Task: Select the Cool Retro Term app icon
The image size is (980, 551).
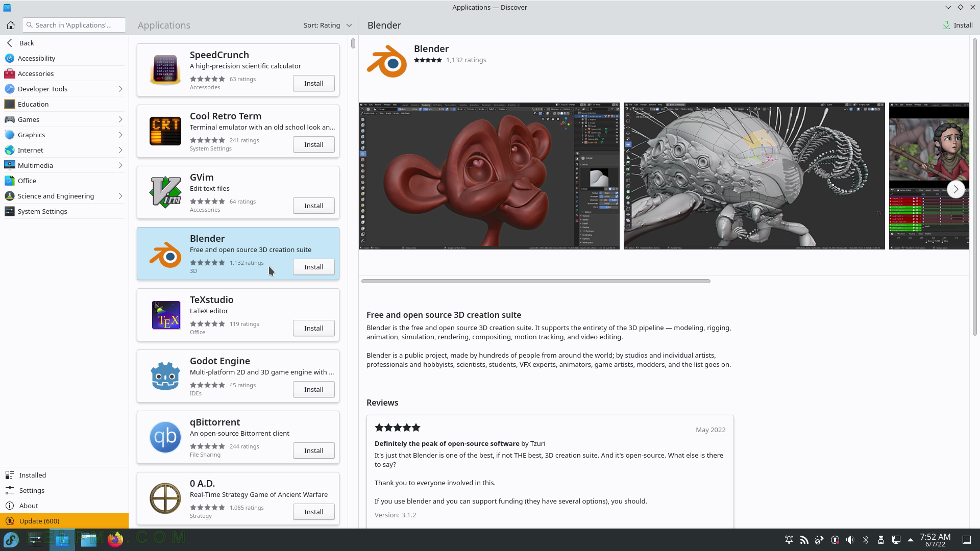Action: 165,131
